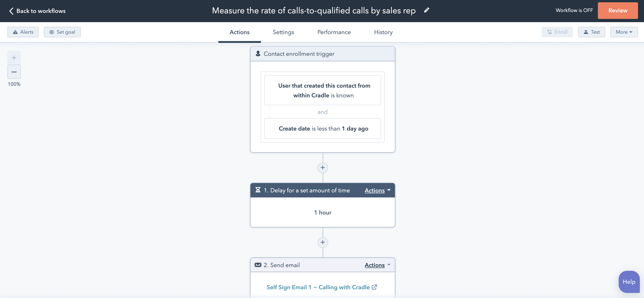Click the zoom out minus icon

tap(14, 72)
